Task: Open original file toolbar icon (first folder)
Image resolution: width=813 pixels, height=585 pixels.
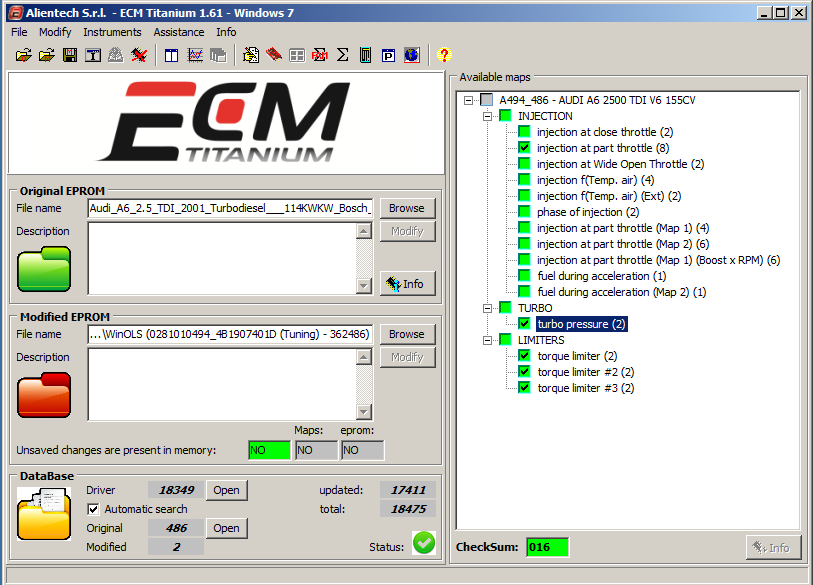Action: click(23, 55)
